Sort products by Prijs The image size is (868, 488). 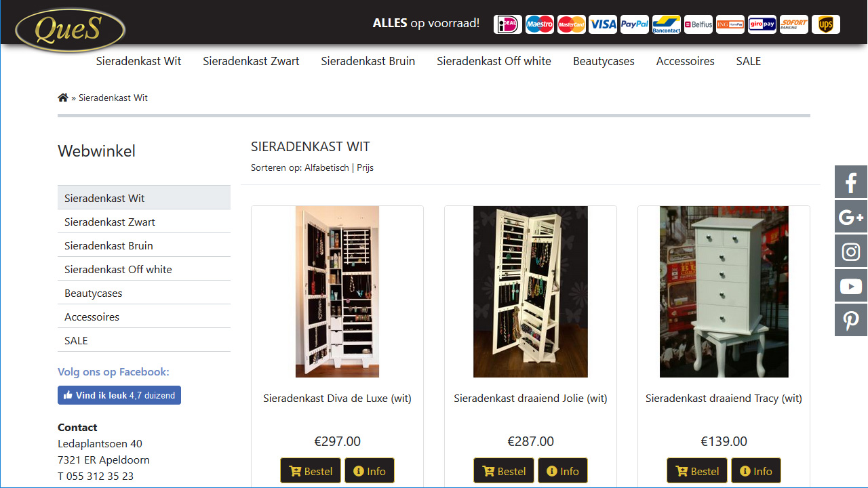(366, 167)
